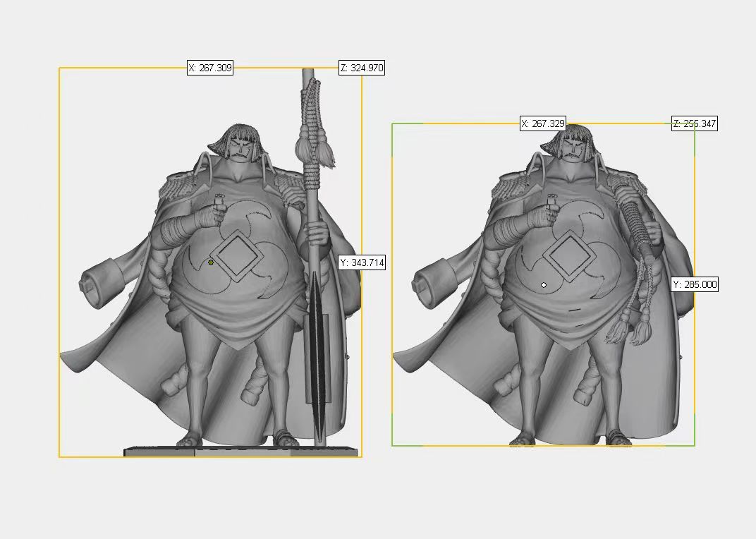Viewport: 756px width, 539px height.
Task: Click the green pivot point on left model
Action: 211,262
